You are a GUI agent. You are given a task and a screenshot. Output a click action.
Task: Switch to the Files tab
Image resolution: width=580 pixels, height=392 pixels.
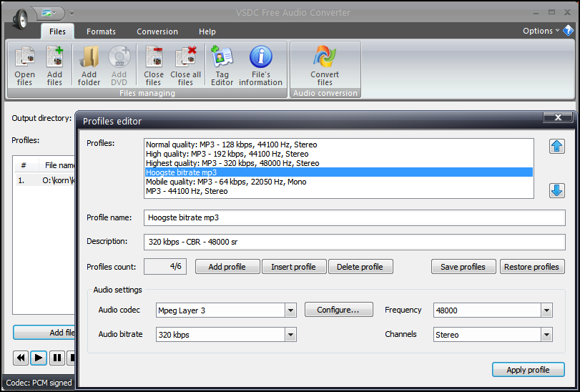[57, 31]
